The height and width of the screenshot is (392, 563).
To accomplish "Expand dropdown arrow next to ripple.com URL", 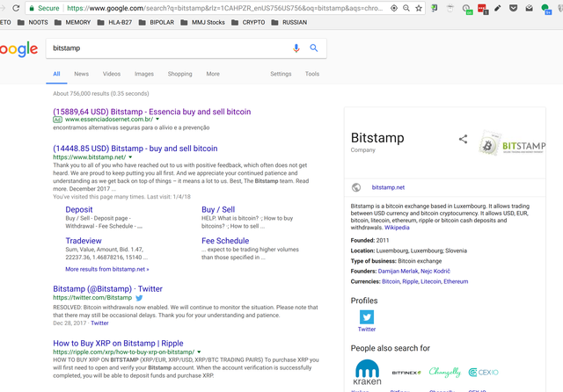I will point(199,352).
